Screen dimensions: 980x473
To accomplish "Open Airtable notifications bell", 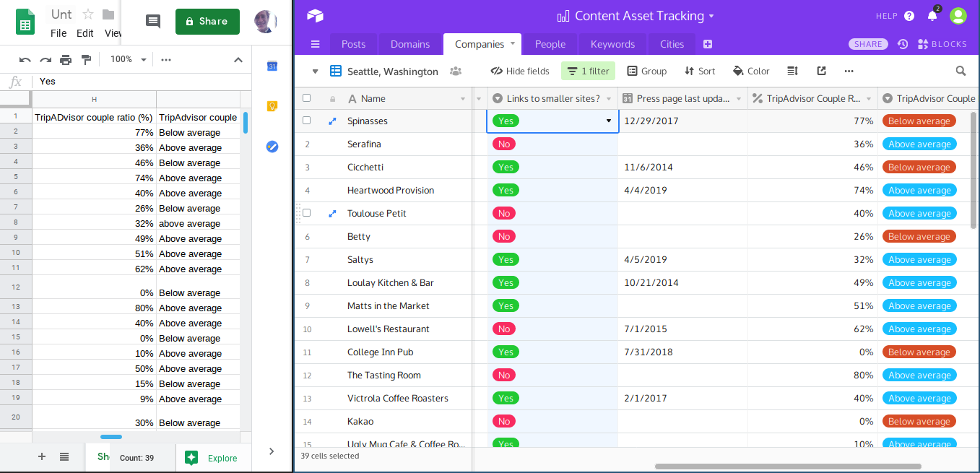I will click(x=932, y=15).
